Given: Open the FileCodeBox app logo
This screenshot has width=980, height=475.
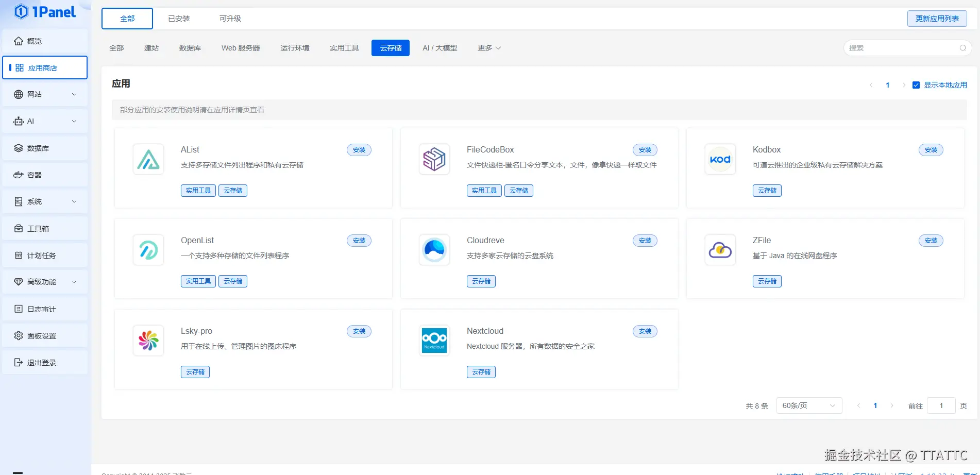Looking at the screenshot, I should pos(434,159).
